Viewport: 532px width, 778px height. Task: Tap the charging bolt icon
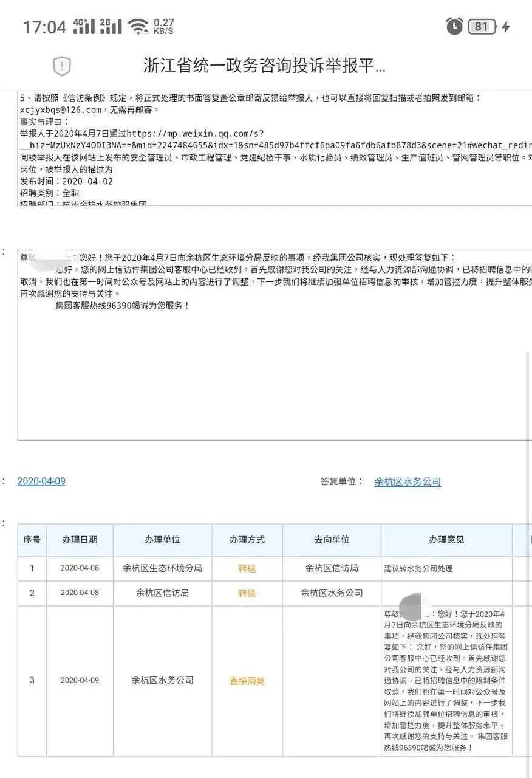tap(506, 27)
